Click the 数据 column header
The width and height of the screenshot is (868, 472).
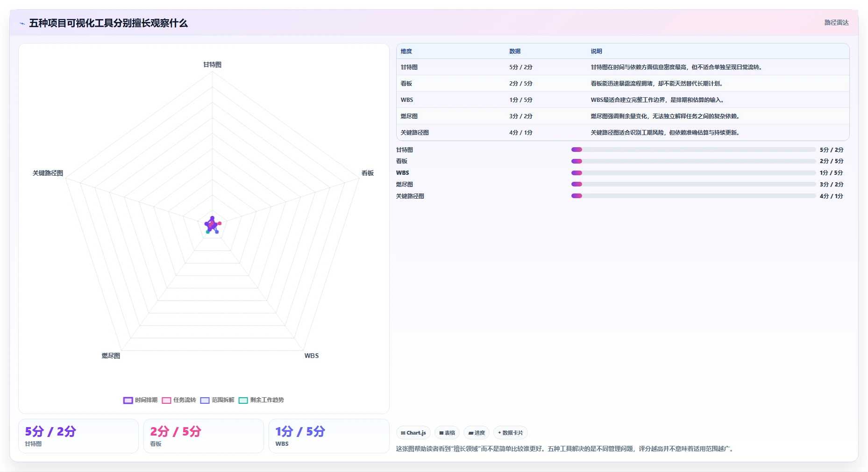click(515, 51)
